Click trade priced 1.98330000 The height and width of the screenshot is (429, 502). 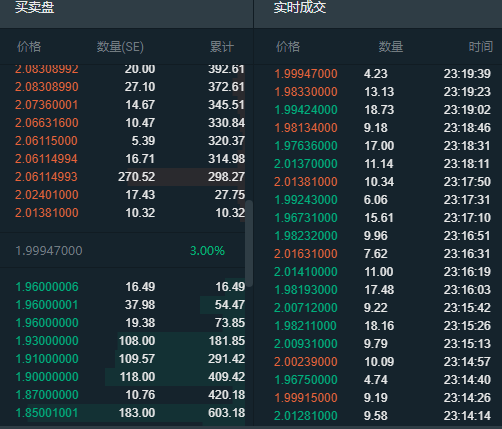click(378, 92)
